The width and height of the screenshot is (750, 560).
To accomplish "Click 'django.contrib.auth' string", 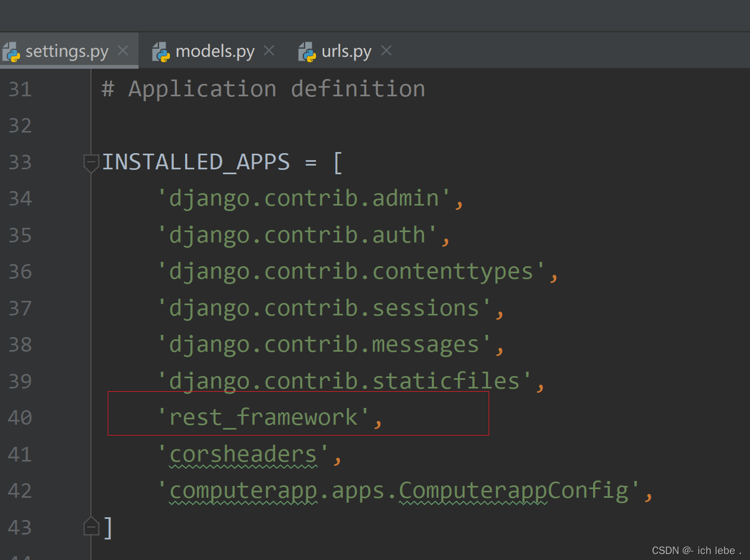I will tap(297, 235).
